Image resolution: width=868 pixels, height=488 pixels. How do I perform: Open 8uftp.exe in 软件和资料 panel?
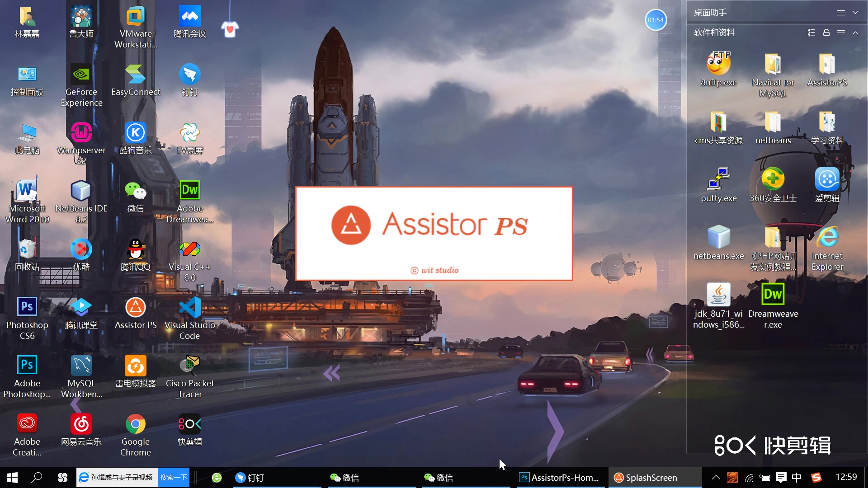[x=719, y=70]
